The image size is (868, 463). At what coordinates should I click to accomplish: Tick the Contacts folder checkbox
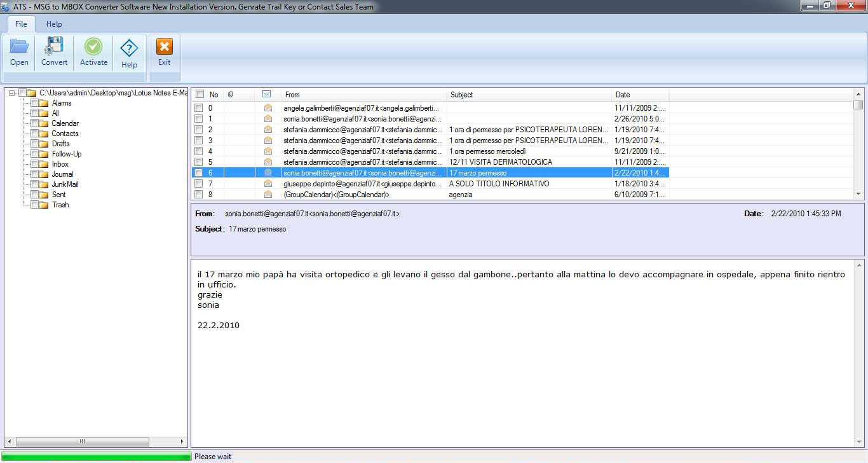click(x=34, y=134)
